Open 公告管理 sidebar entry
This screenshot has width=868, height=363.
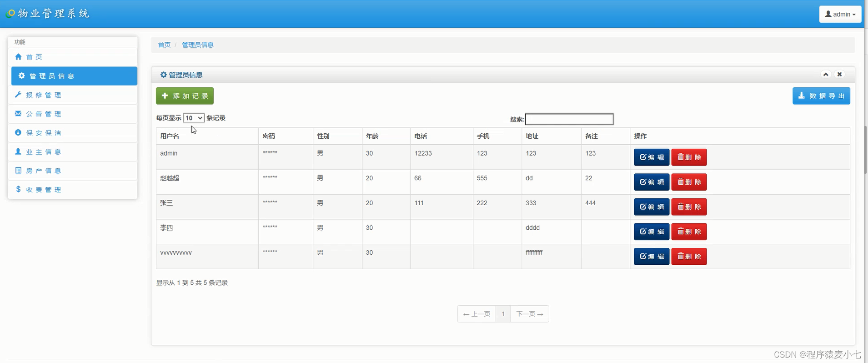[73, 114]
